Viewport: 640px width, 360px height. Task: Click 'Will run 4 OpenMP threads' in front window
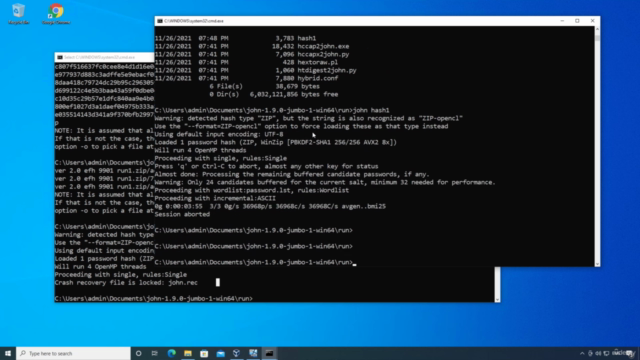pos(200,150)
